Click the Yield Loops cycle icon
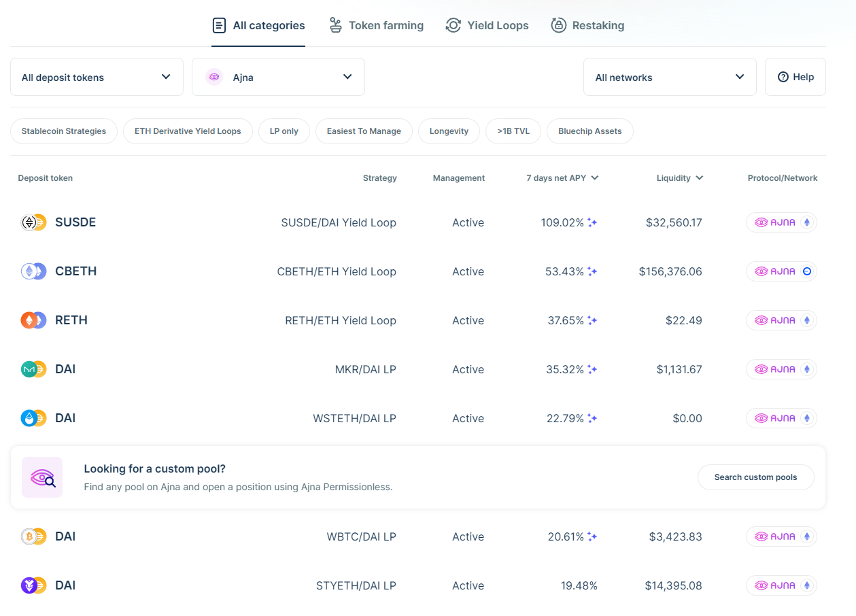Screen dimensions: 856x616 pyautogui.click(x=453, y=26)
